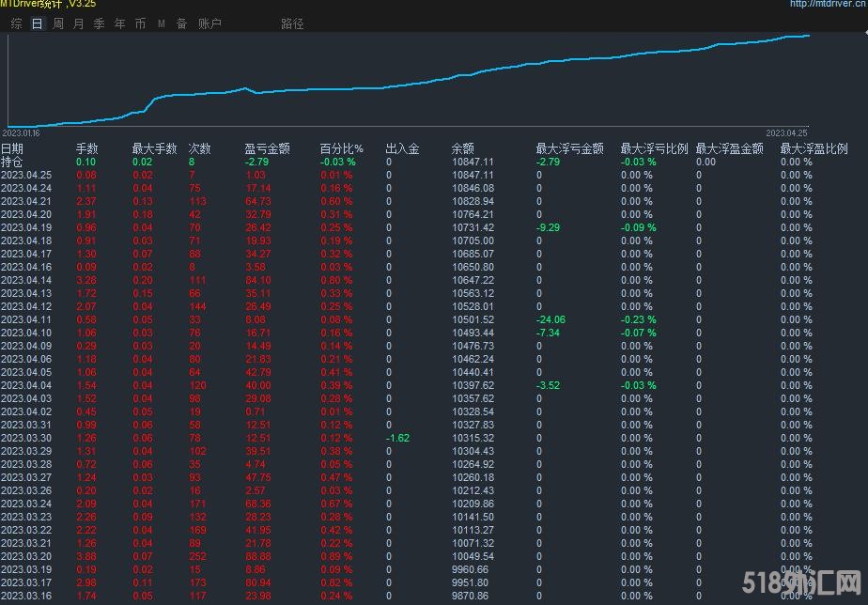Click the 余额 balance column header
Image resolution: width=868 pixels, height=605 pixels.
[x=462, y=148]
